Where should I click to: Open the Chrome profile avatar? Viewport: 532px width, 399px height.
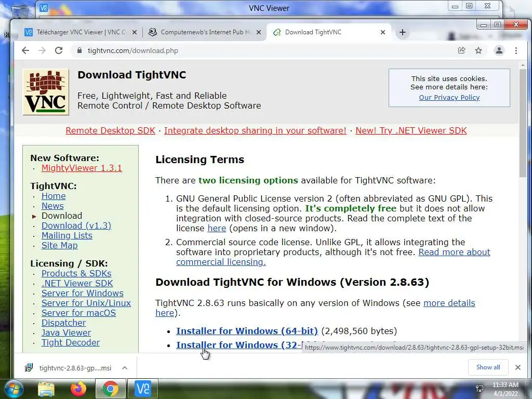tap(499, 50)
